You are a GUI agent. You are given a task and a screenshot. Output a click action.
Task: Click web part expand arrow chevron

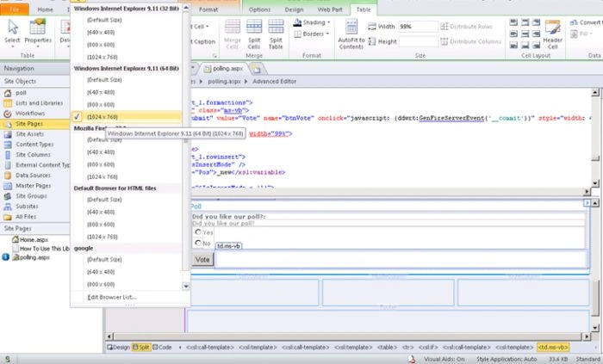coord(587,203)
